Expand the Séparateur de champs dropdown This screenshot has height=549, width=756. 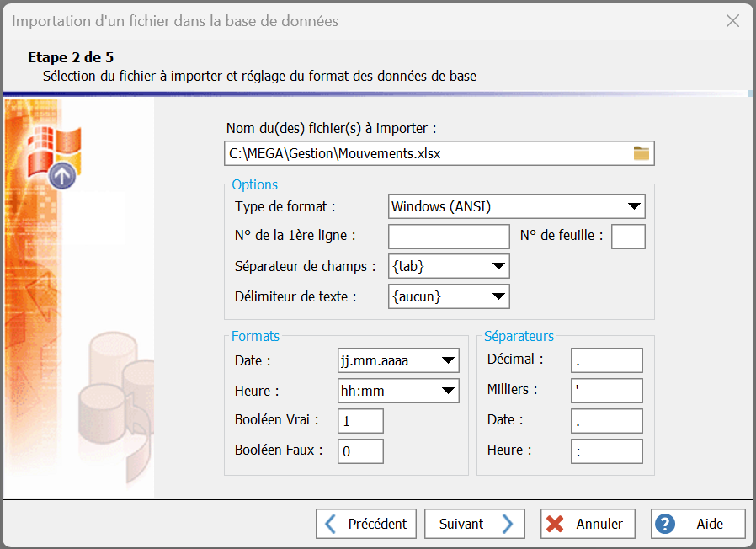click(498, 267)
